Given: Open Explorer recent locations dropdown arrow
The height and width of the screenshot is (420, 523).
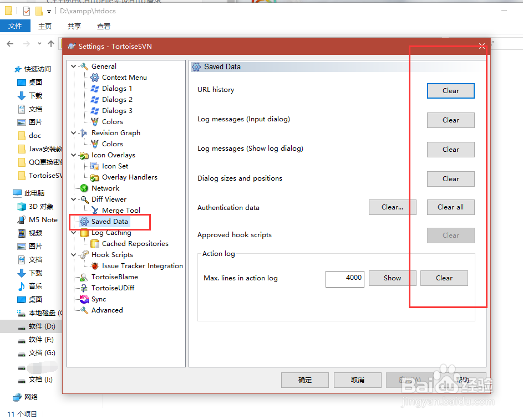Looking at the screenshot, I should coord(39,44).
